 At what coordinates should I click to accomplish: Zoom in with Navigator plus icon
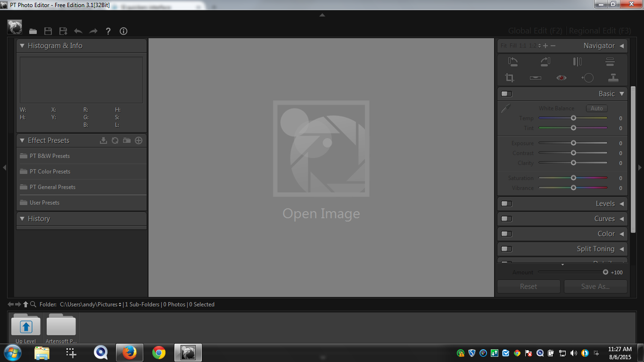[x=545, y=46]
